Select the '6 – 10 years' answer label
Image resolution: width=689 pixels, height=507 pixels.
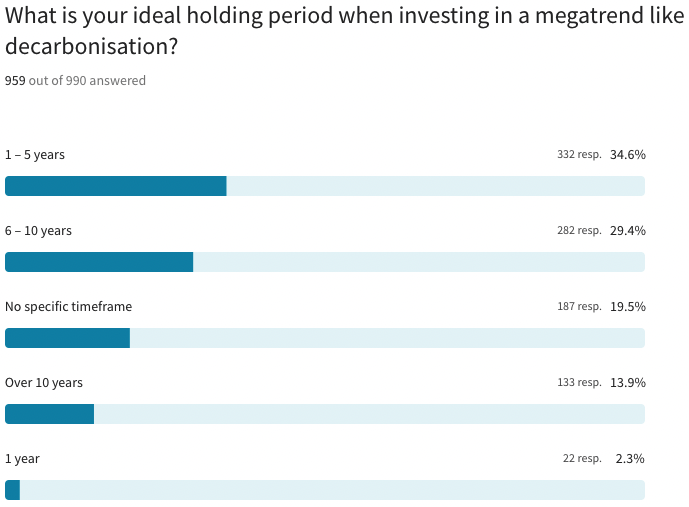point(38,231)
